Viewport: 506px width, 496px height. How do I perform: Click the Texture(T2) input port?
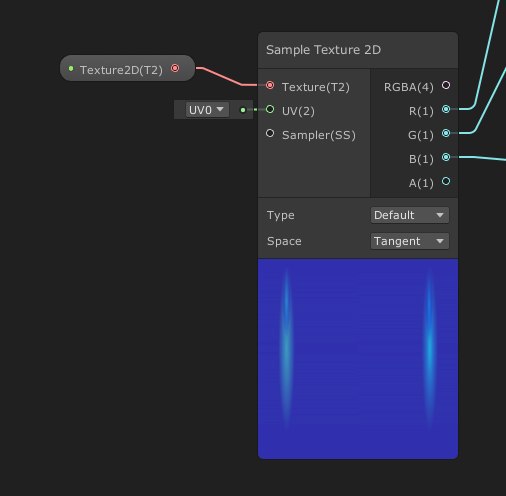[x=270, y=86]
